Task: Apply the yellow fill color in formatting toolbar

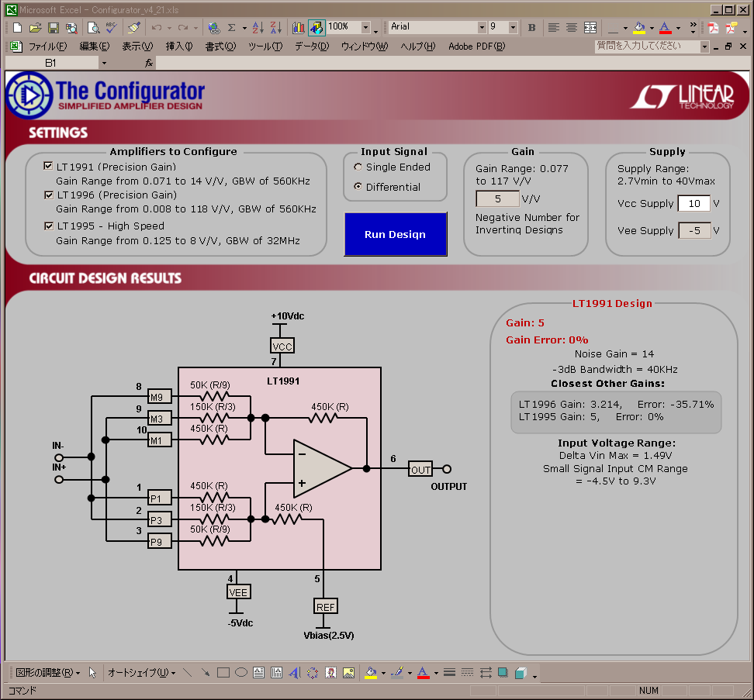Action: click(639, 28)
